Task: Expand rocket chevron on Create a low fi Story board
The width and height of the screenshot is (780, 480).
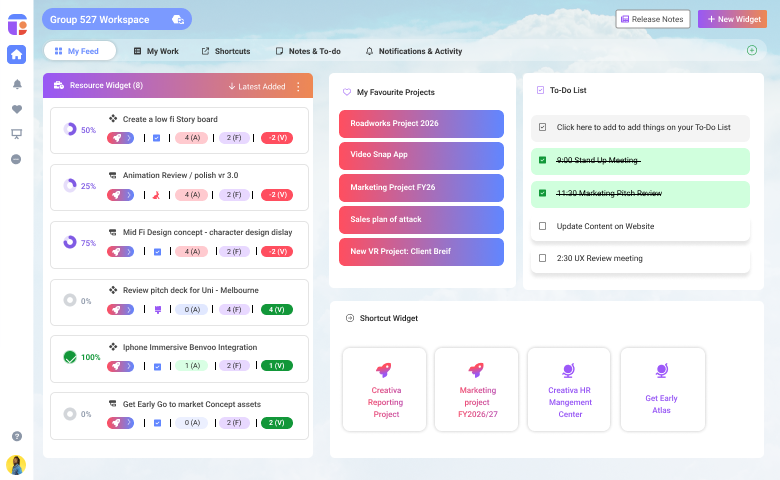Action: pos(128,138)
